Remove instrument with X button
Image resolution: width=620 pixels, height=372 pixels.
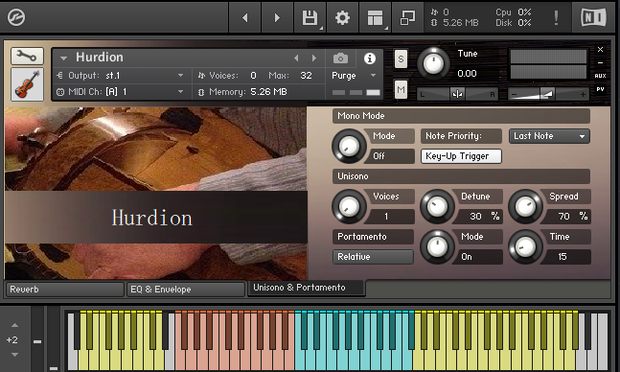click(600, 49)
